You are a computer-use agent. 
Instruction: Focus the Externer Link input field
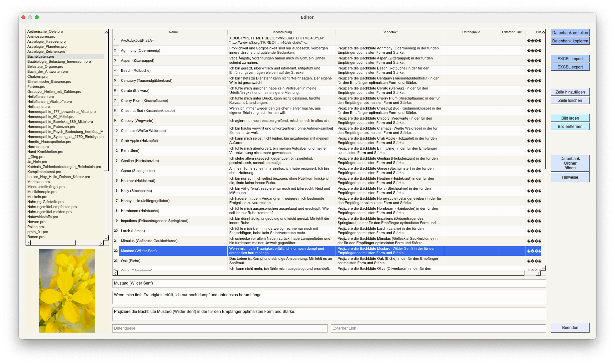[x=438, y=328]
